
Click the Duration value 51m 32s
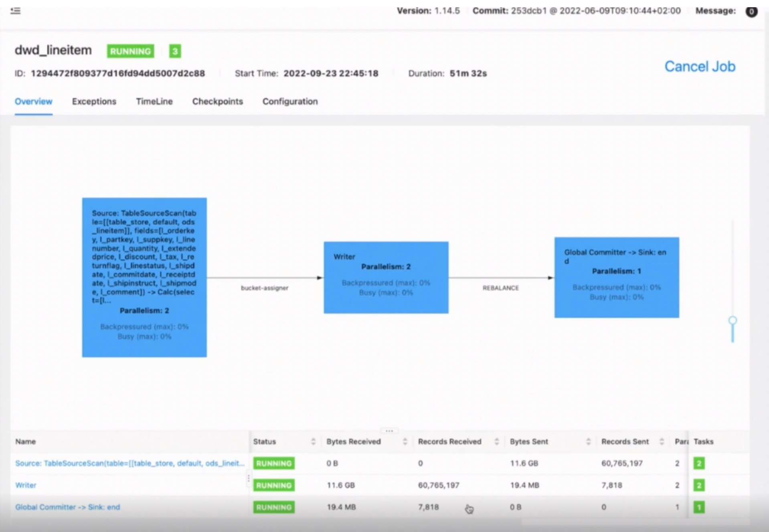tap(468, 73)
